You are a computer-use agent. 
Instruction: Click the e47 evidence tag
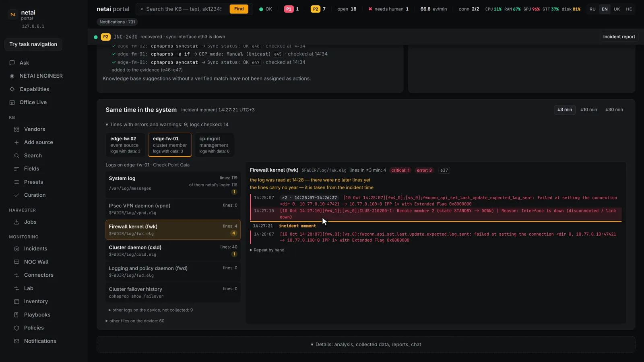256,63
